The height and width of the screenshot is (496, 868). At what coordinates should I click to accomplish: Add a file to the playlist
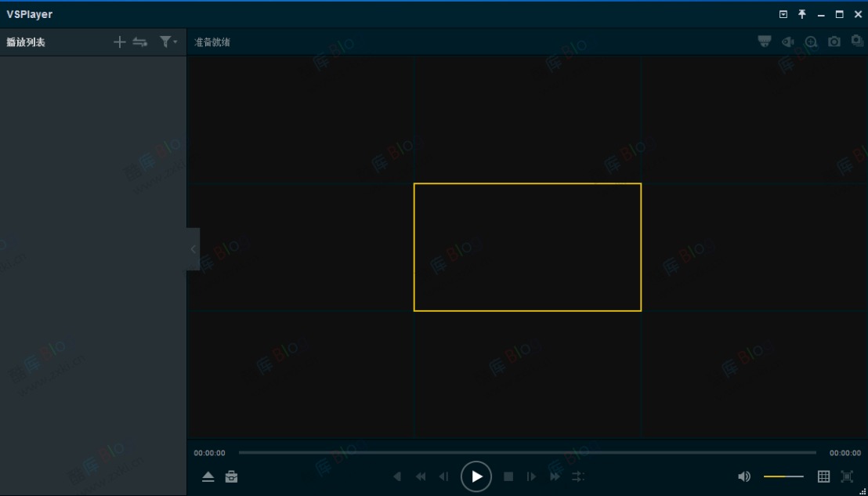coord(120,42)
